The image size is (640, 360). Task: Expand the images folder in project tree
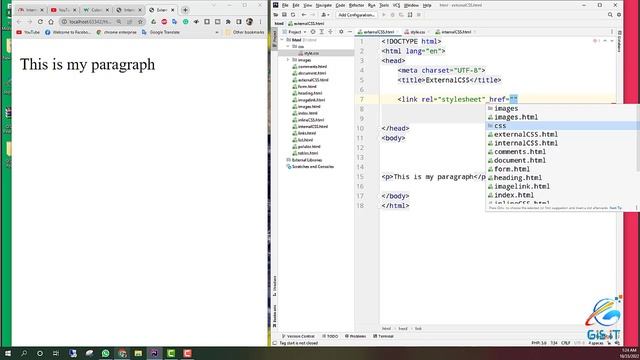(288, 60)
